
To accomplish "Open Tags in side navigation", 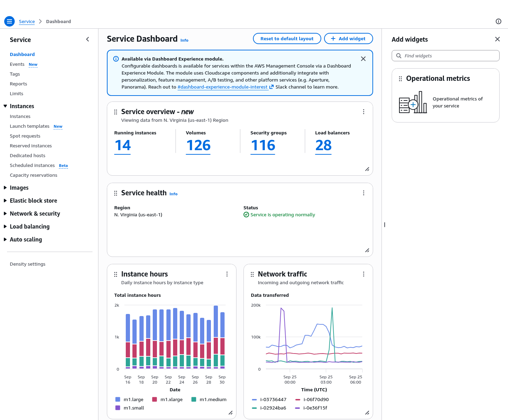I will pos(15,74).
